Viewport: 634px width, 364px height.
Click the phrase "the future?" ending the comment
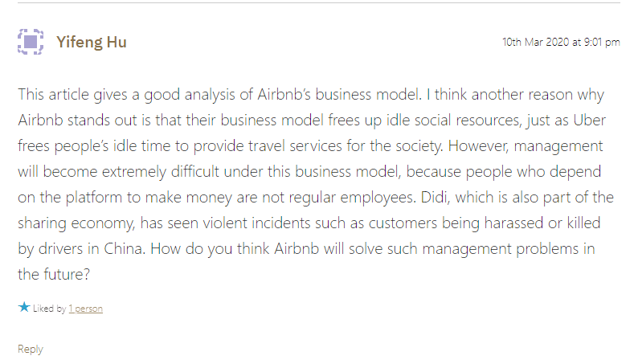pyautogui.click(x=54, y=274)
